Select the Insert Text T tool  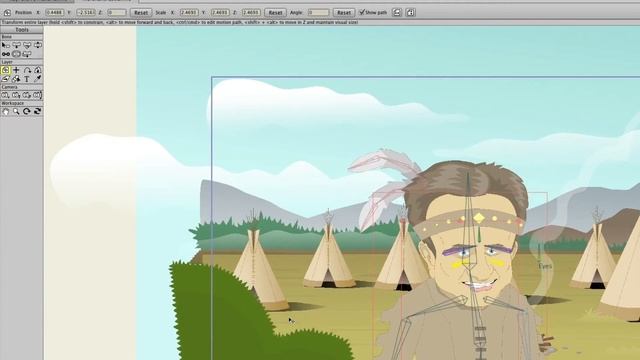coord(27,79)
